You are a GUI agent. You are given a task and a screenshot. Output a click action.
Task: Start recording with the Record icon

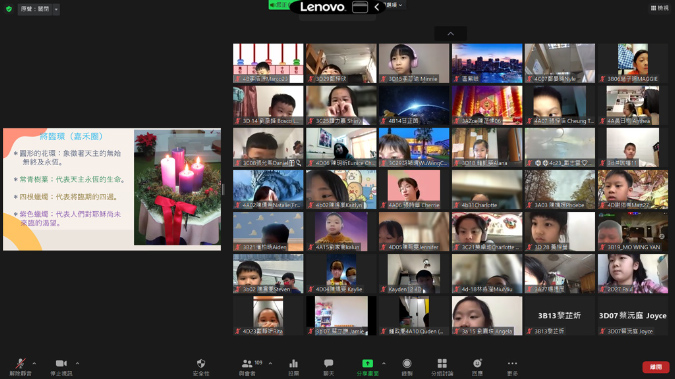pos(407,363)
